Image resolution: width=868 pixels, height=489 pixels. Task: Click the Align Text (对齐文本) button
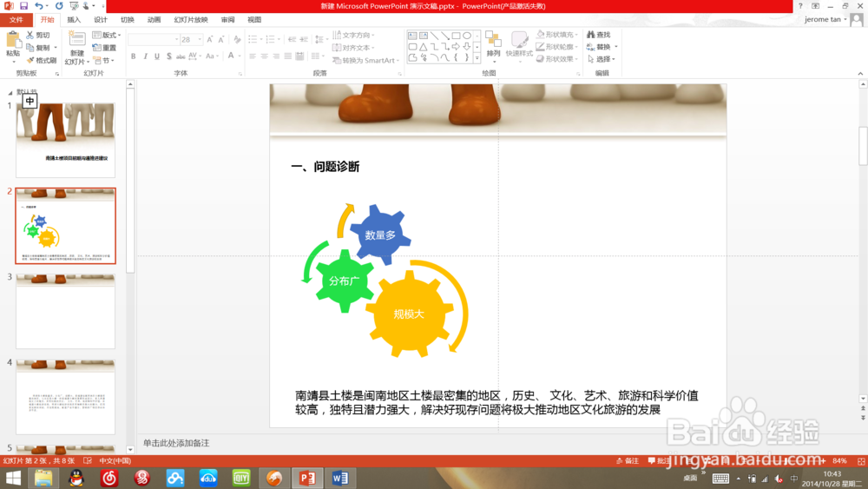pyautogui.click(x=352, y=48)
